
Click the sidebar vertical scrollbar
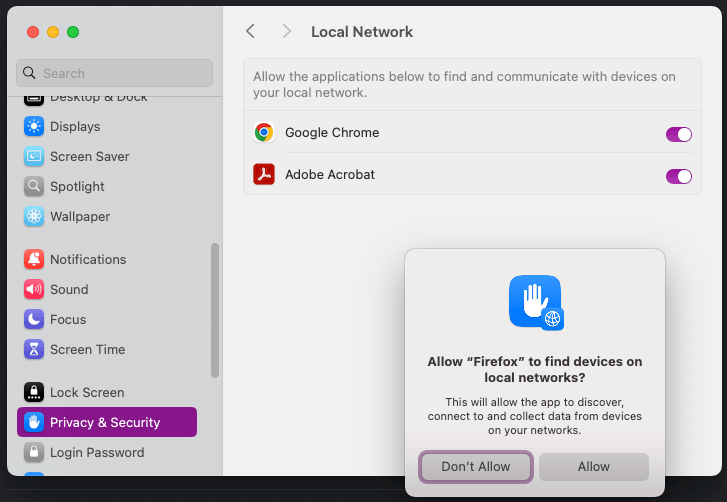click(x=214, y=310)
